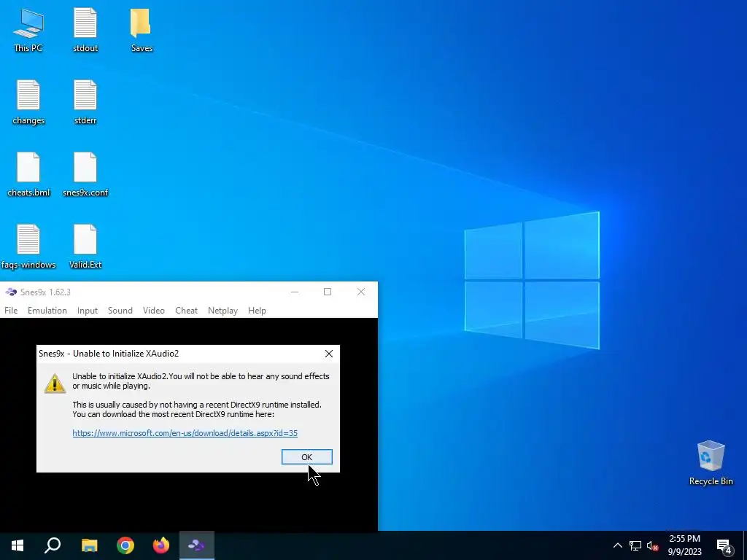This screenshot has width=747, height=560.
Task: Click the muted speaker tray icon
Action: pos(653,545)
